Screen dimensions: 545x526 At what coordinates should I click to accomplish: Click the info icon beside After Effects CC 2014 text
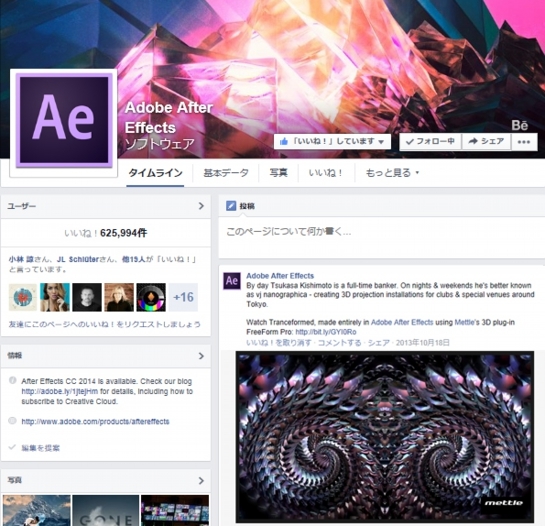13,380
